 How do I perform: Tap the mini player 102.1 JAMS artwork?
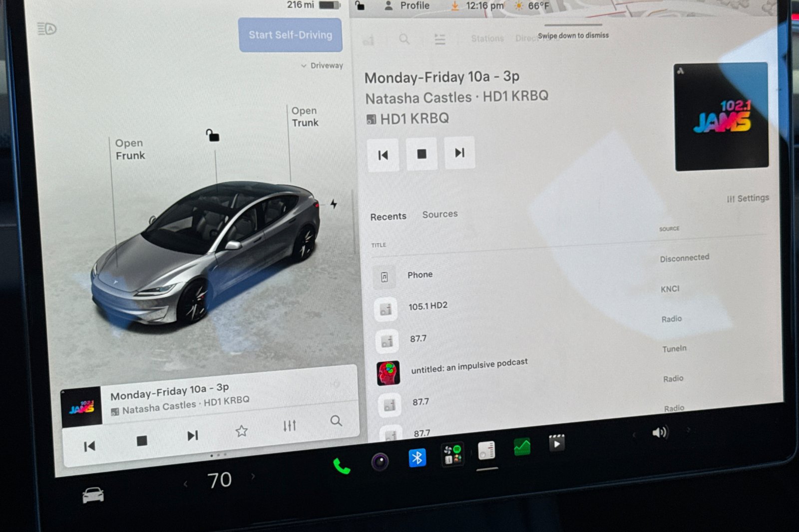[x=81, y=407]
